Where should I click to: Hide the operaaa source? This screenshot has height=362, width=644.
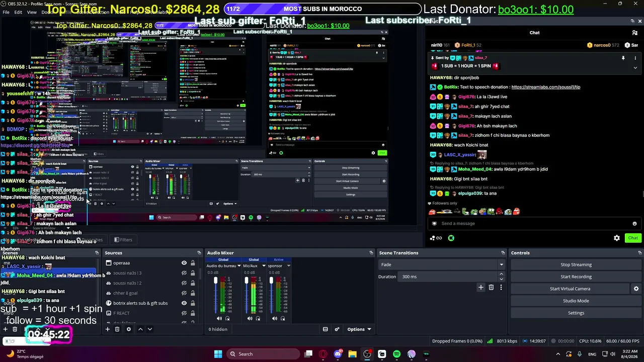tap(184, 263)
